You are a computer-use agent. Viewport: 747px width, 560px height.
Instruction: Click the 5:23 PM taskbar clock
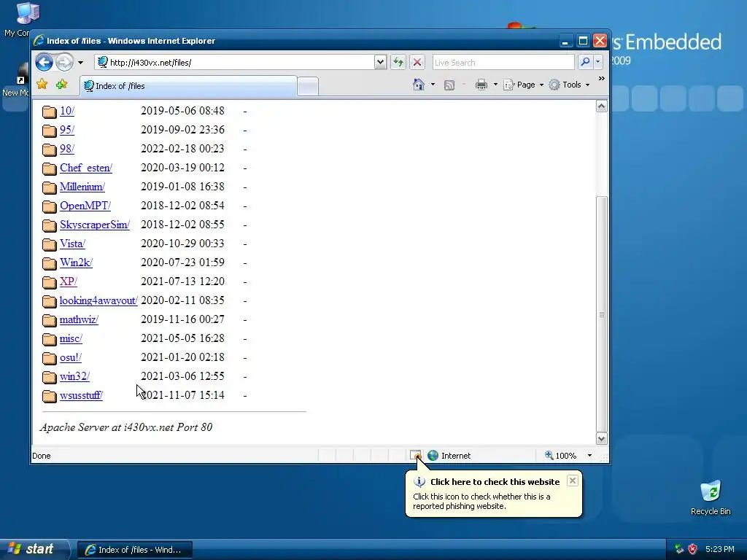720,549
